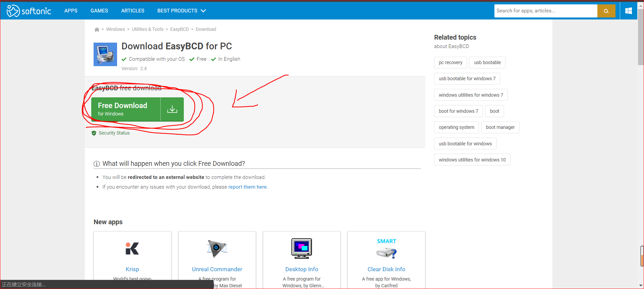
Task: Select pc recovery topic tag
Action: 450,62
